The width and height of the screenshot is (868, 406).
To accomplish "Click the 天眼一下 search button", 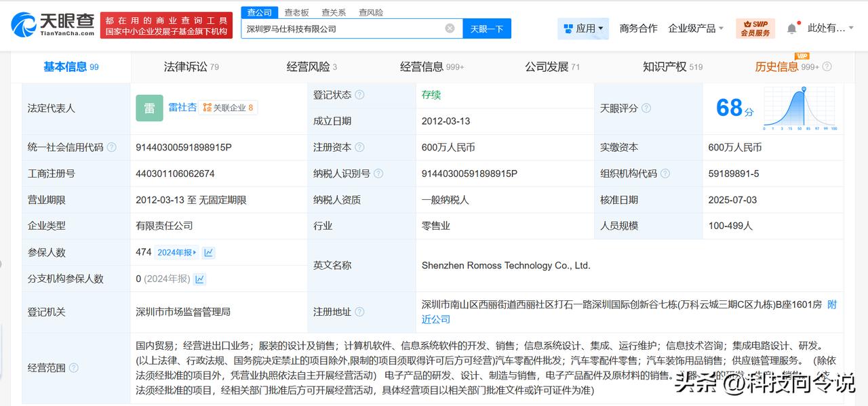I will pos(487,28).
